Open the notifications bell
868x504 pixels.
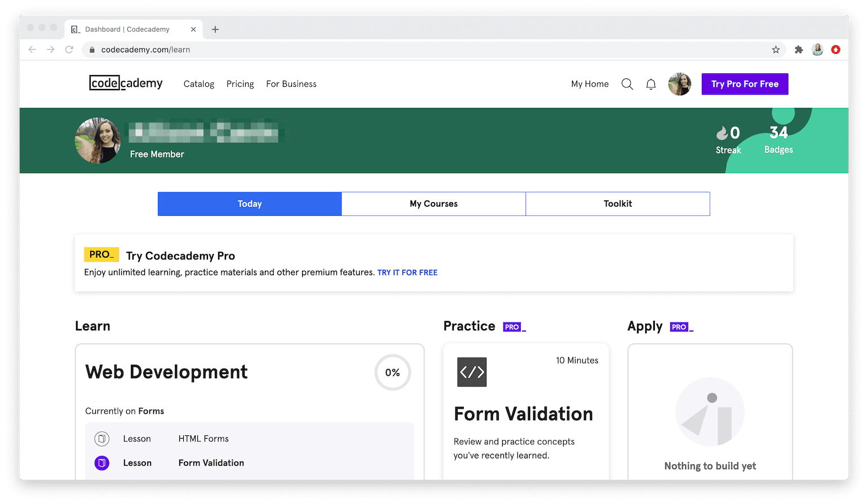point(650,83)
